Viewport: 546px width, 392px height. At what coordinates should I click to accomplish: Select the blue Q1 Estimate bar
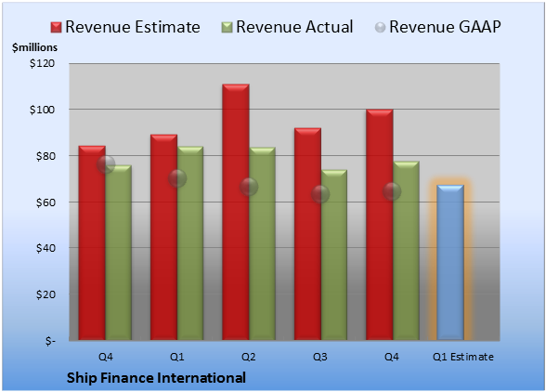tap(450, 262)
